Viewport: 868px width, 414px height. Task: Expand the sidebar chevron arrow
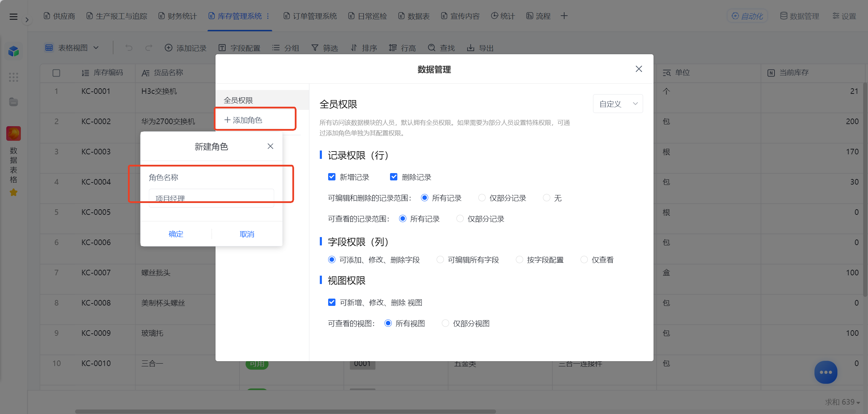pos(27,20)
